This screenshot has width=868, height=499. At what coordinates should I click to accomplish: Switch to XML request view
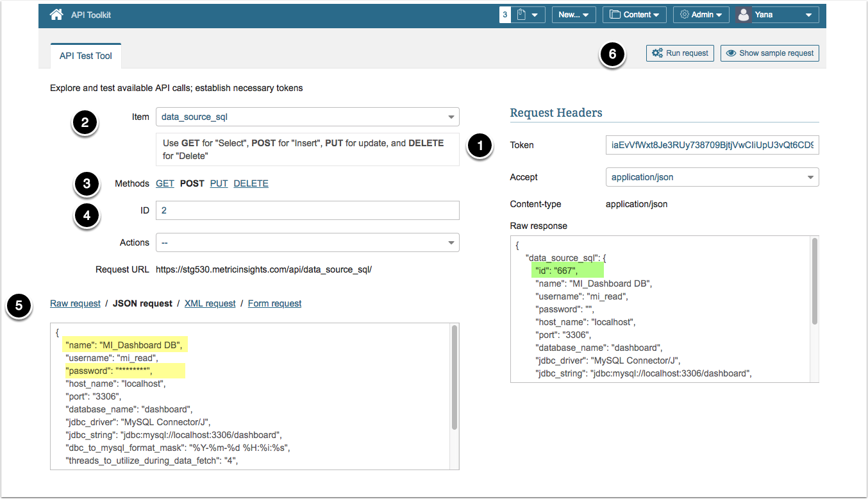[x=210, y=303]
